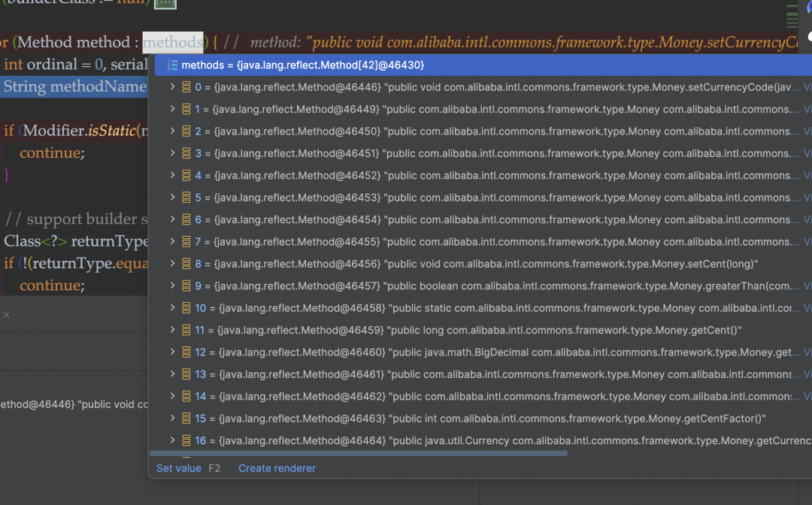Click the inline debug value hint for method

pos(524,42)
